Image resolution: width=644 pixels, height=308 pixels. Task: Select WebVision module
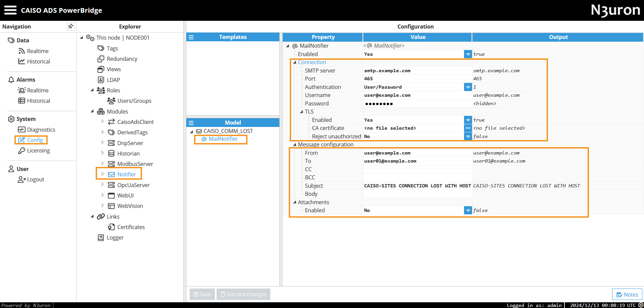[x=126, y=206]
